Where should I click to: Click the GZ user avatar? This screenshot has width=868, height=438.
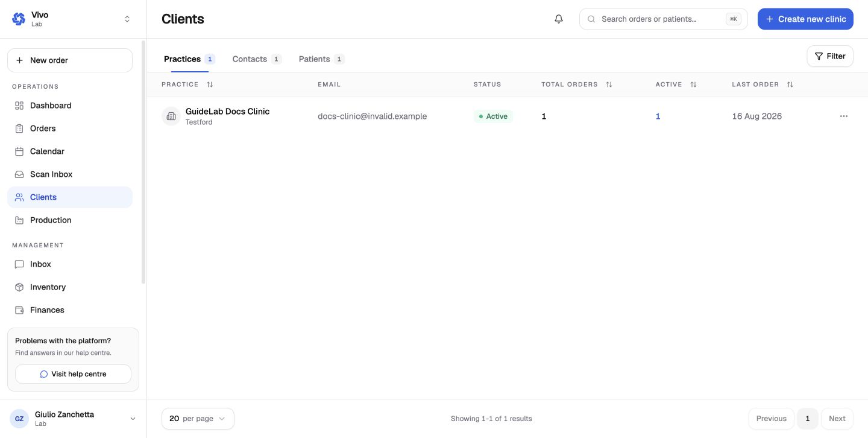19,419
